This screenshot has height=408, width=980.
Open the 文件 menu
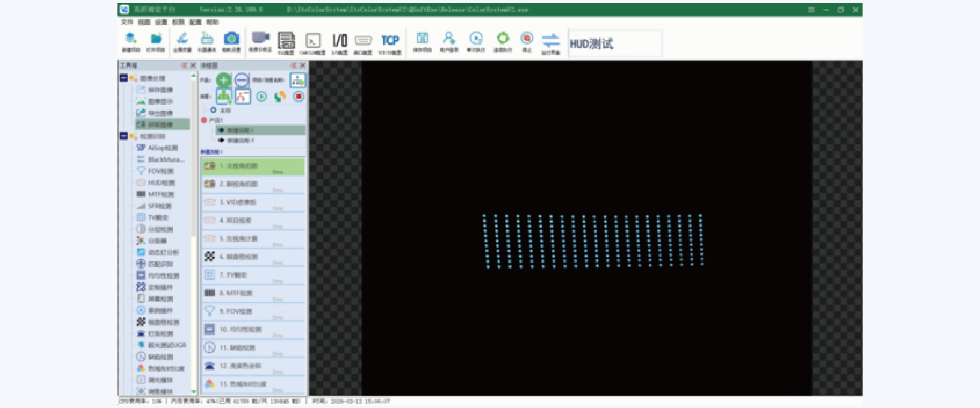click(127, 22)
